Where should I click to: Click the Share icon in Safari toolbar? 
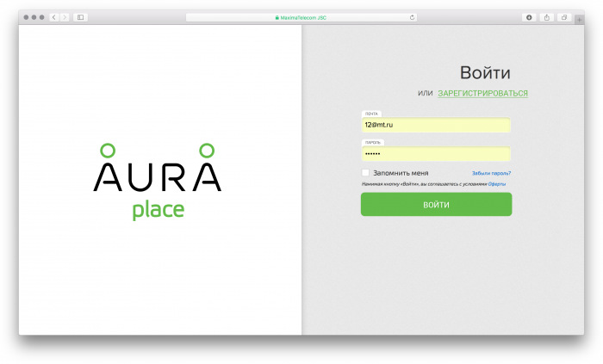pyautogui.click(x=546, y=17)
